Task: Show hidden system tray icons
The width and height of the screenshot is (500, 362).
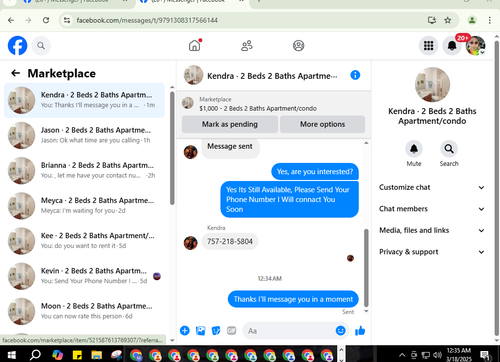Action: coord(402,355)
